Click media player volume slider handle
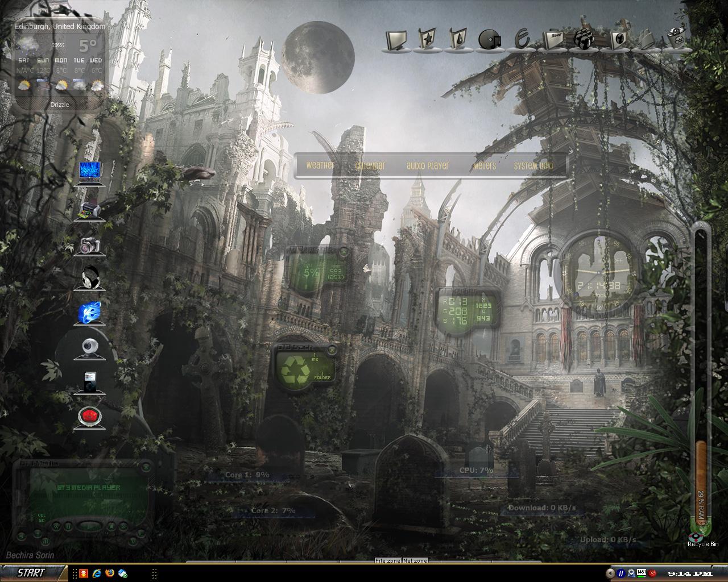This screenshot has height=582, width=728. (x=21, y=497)
